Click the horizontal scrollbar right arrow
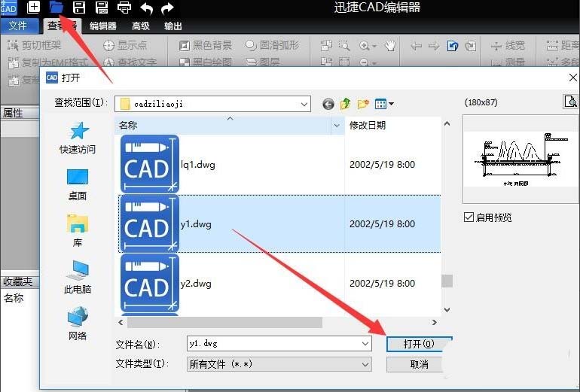This screenshot has height=392, width=580. tap(435, 323)
